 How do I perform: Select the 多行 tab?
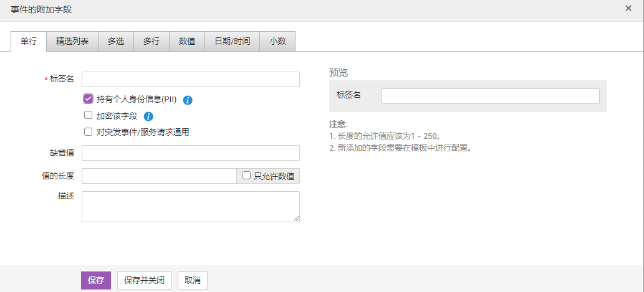(x=151, y=41)
